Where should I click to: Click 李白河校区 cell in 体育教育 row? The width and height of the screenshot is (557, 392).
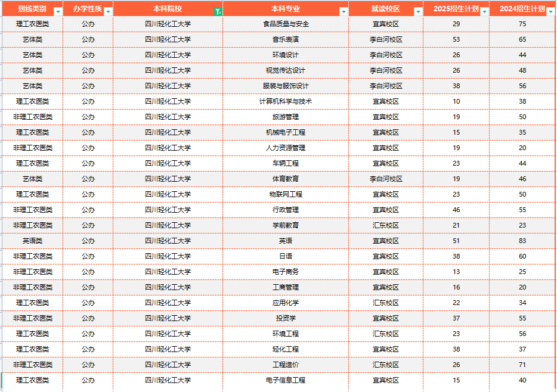pyautogui.click(x=386, y=179)
